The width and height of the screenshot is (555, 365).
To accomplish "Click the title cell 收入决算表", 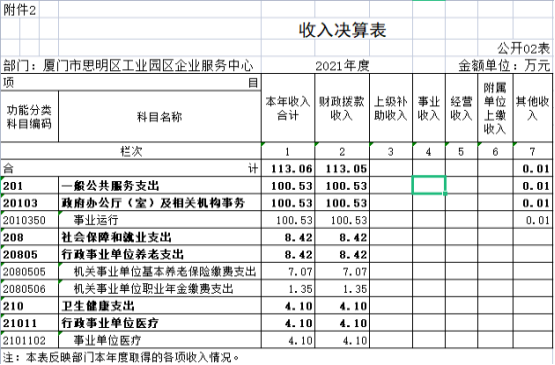I will tap(342, 30).
